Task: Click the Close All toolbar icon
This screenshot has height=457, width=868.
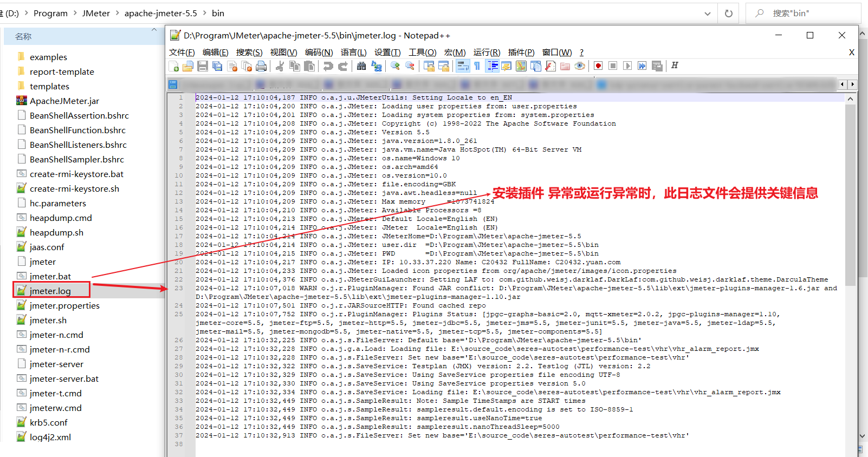Action: tap(247, 66)
